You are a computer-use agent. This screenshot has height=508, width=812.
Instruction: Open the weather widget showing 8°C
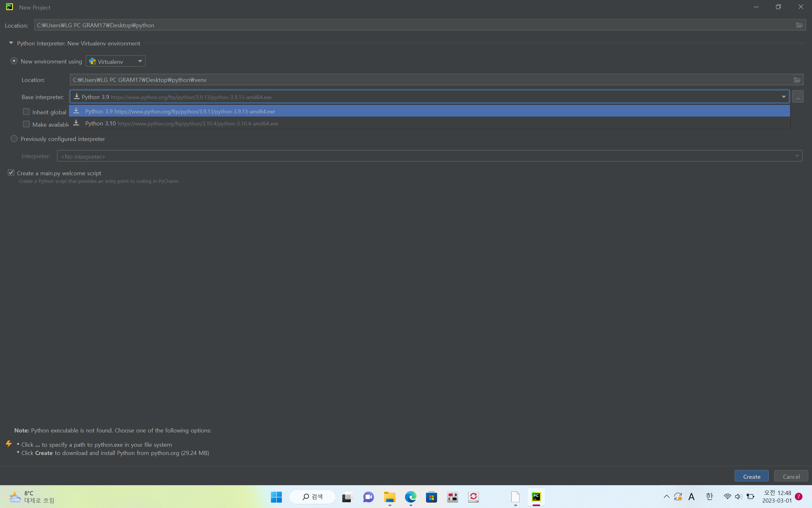click(31, 497)
